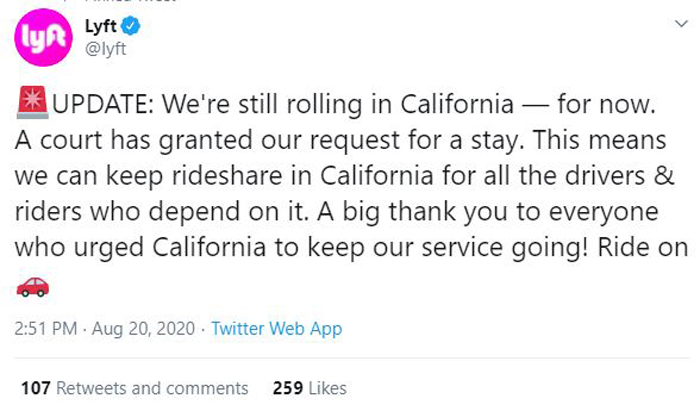View 107 Retweets and comments
This screenshot has height=411, width=700.
click(x=134, y=388)
